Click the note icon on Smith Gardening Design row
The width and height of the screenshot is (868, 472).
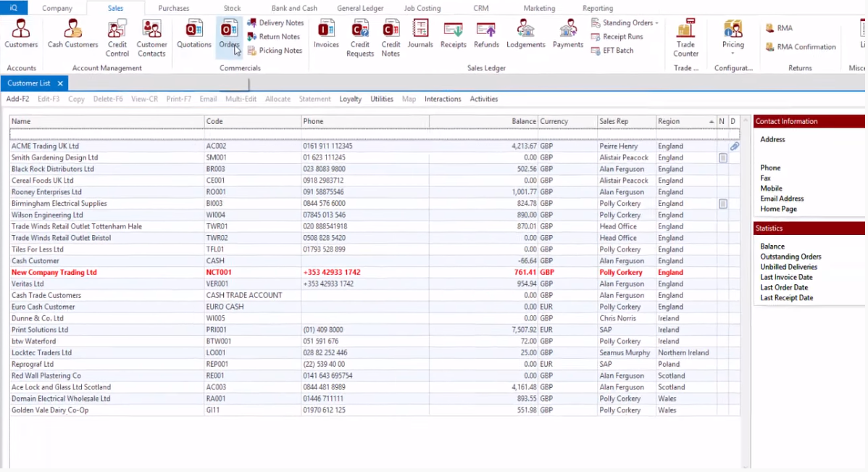coord(722,158)
